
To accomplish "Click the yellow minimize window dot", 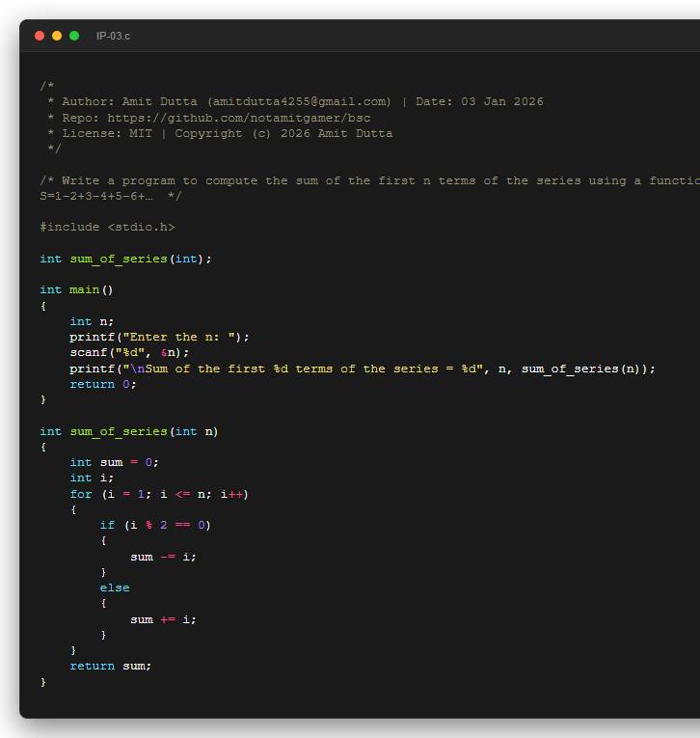I will click(57, 36).
